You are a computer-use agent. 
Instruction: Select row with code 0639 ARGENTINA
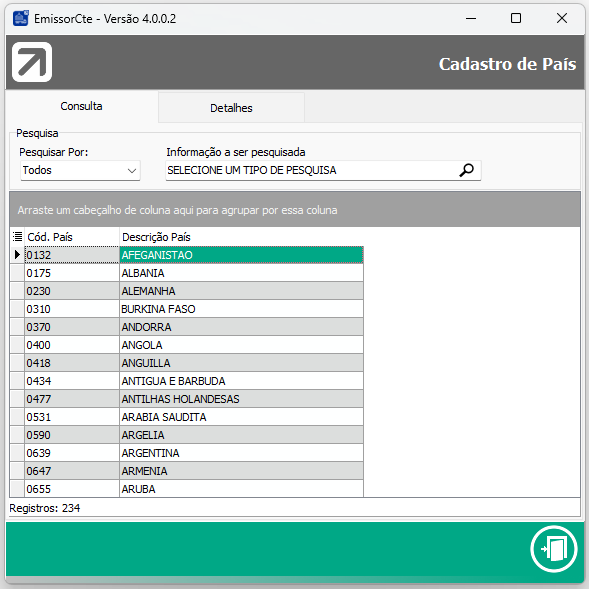pyautogui.click(x=187, y=453)
